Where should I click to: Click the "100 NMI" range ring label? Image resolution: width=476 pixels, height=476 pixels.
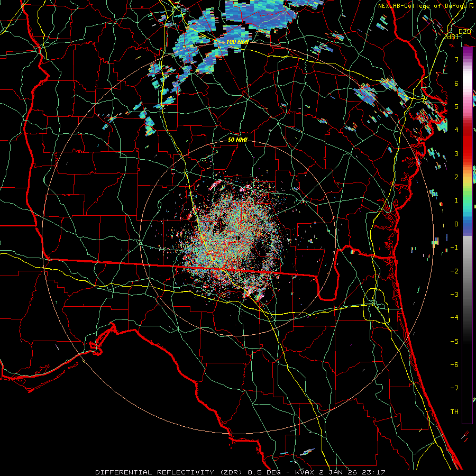point(237,42)
